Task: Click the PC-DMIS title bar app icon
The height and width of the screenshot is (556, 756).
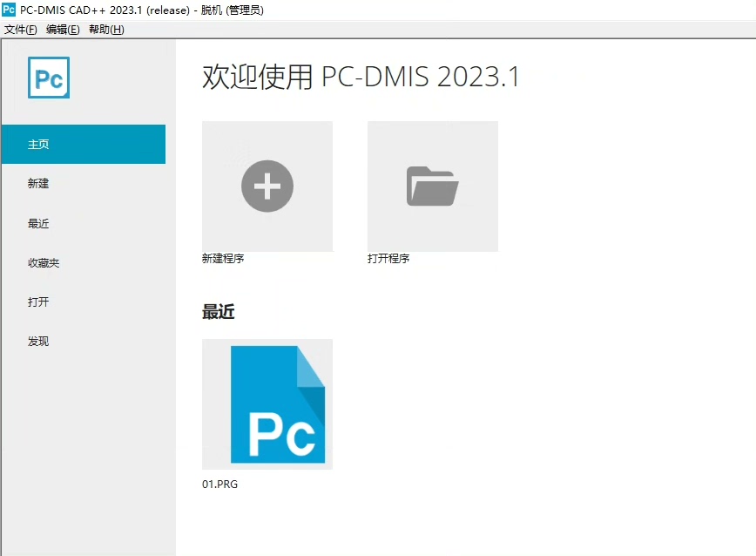Action: (x=9, y=10)
